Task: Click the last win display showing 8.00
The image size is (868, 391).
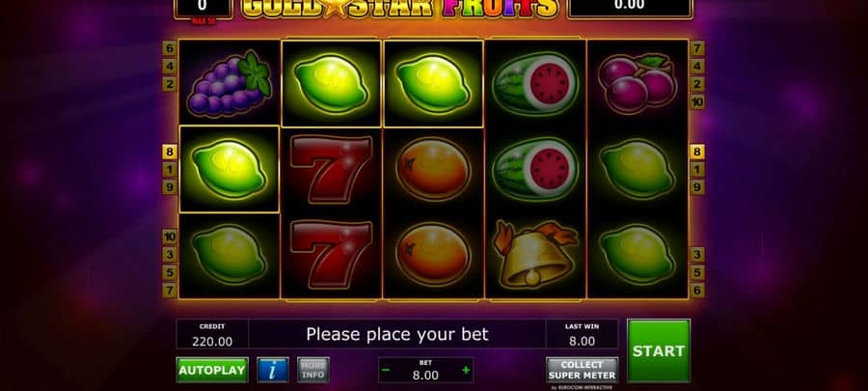Action: click(582, 334)
